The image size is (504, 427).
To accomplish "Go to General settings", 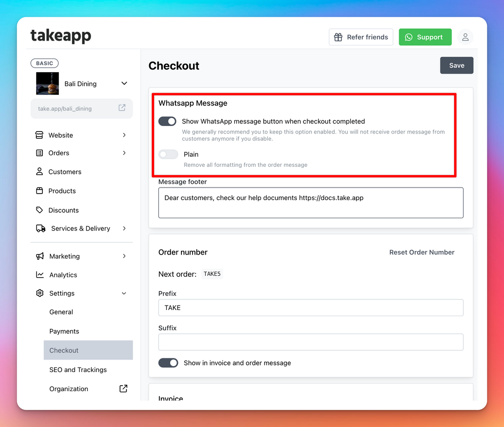I will [61, 312].
